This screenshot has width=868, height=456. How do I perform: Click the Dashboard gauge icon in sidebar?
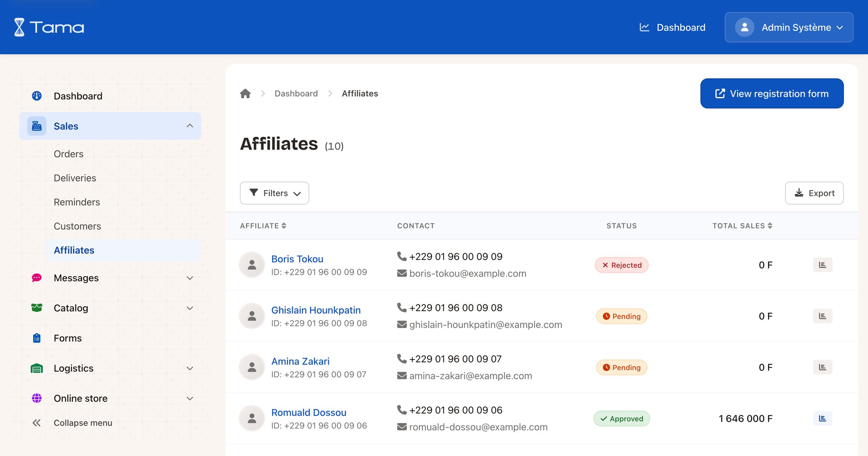[37, 96]
